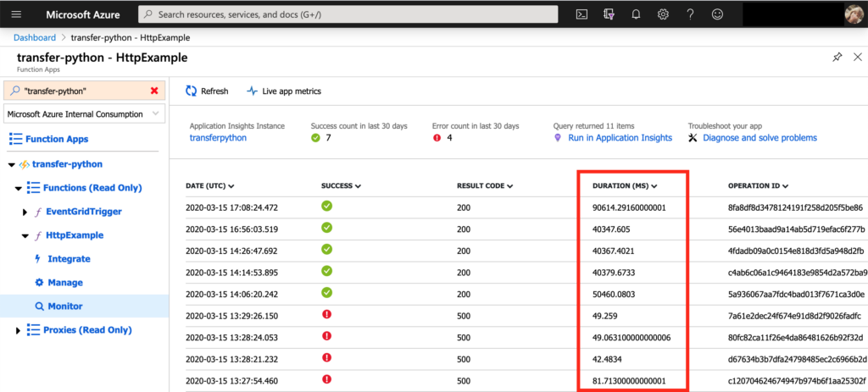Open the subscription dropdown
868x392 pixels.
tap(84, 114)
